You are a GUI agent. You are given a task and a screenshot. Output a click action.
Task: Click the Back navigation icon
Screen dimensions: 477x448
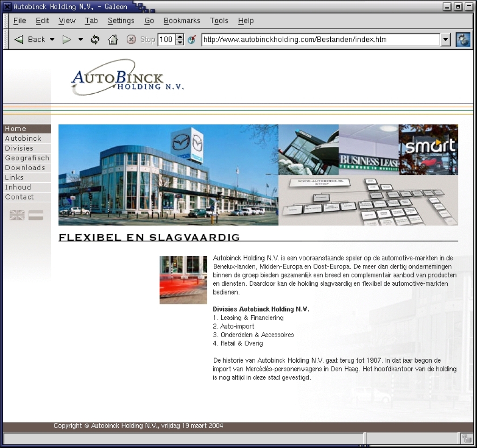(19, 40)
